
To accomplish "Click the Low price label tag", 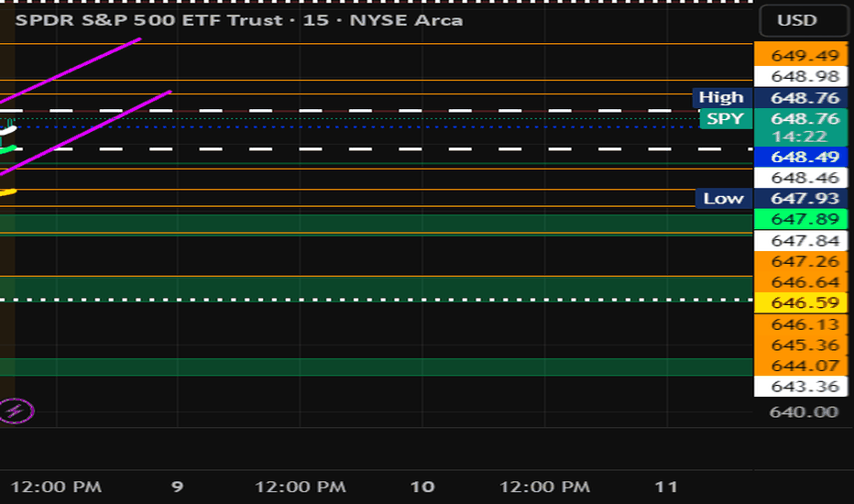I will (723, 198).
